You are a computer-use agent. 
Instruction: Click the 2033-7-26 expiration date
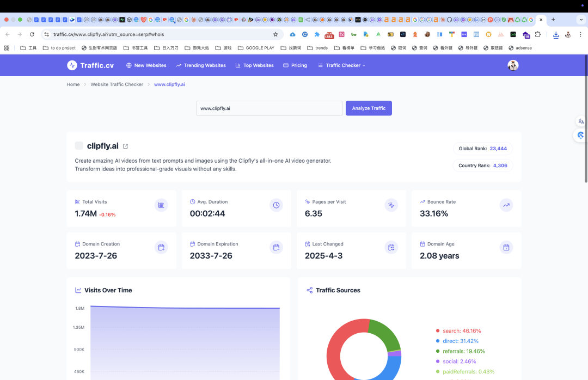(211, 256)
